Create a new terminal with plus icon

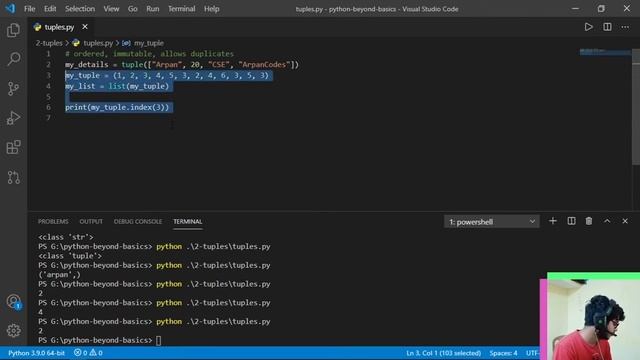(x=552, y=221)
